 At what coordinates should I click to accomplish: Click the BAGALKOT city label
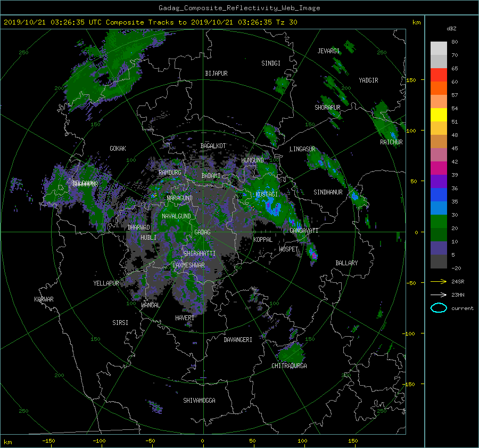pos(213,146)
